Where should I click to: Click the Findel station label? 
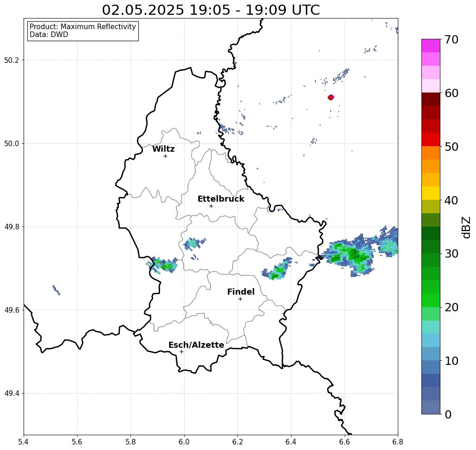[x=241, y=292]
